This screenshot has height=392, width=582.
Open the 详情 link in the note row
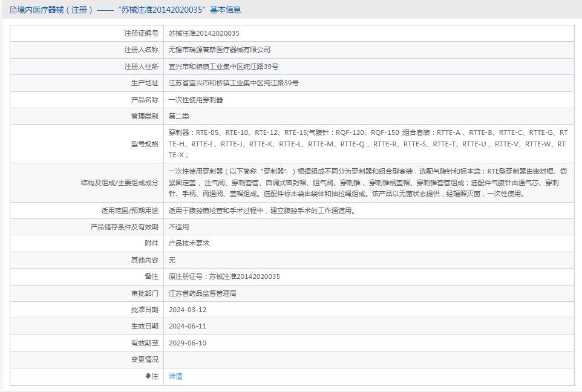click(x=175, y=376)
